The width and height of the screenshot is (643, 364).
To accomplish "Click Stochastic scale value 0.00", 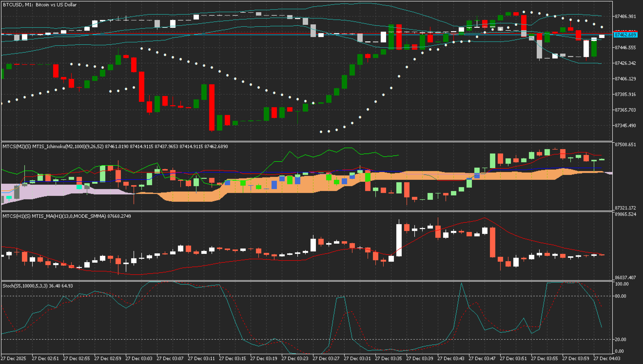I will click(x=620, y=351).
